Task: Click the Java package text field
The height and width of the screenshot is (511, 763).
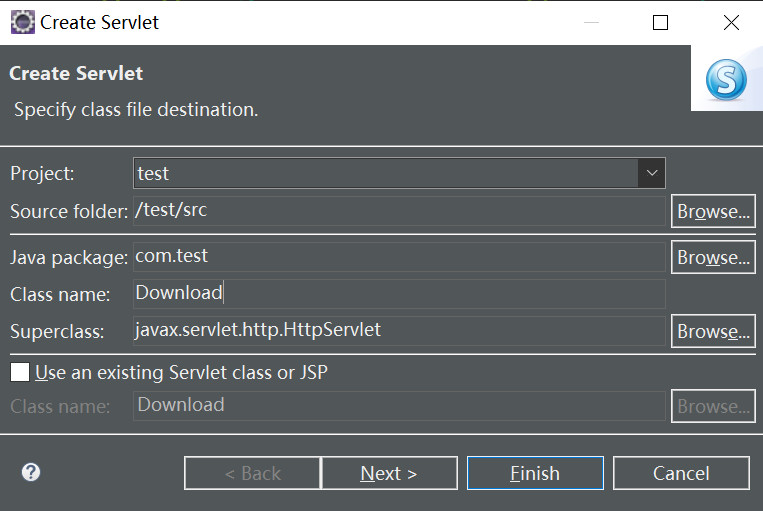Action: [x=399, y=256]
